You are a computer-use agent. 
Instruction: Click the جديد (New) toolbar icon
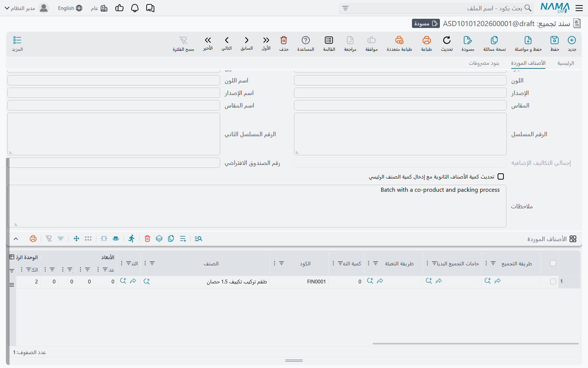coord(572,40)
